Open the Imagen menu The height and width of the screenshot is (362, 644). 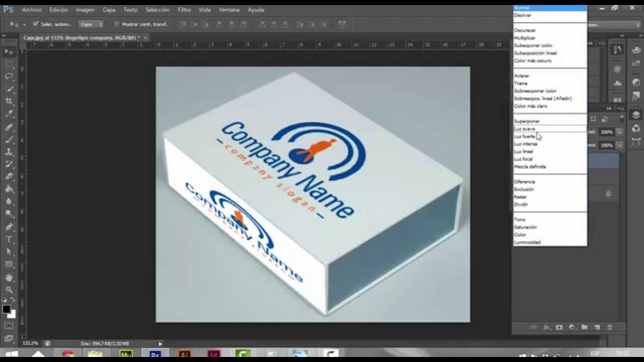(x=85, y=10)
